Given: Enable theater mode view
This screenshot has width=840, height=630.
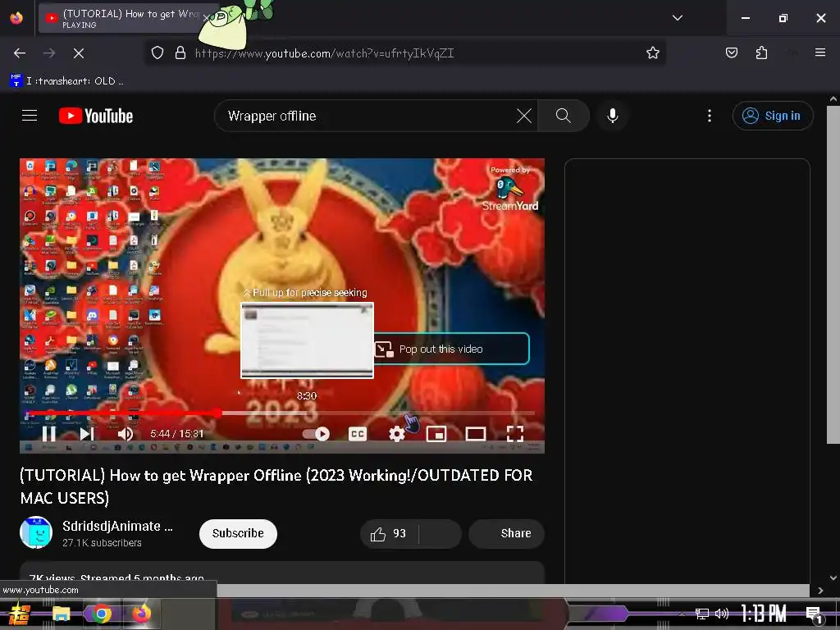Looking at the screenshot, I should [475, 433].
